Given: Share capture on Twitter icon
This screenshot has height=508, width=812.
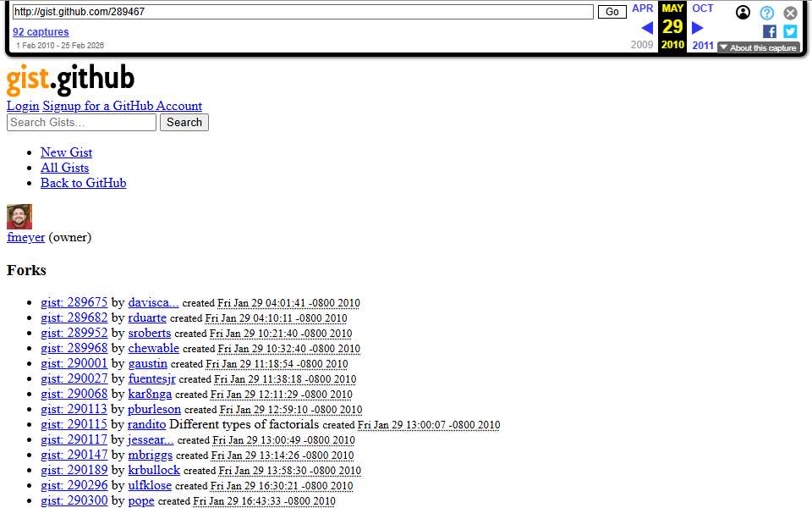Looking at the screenshot, I should (x=790, y=31).
